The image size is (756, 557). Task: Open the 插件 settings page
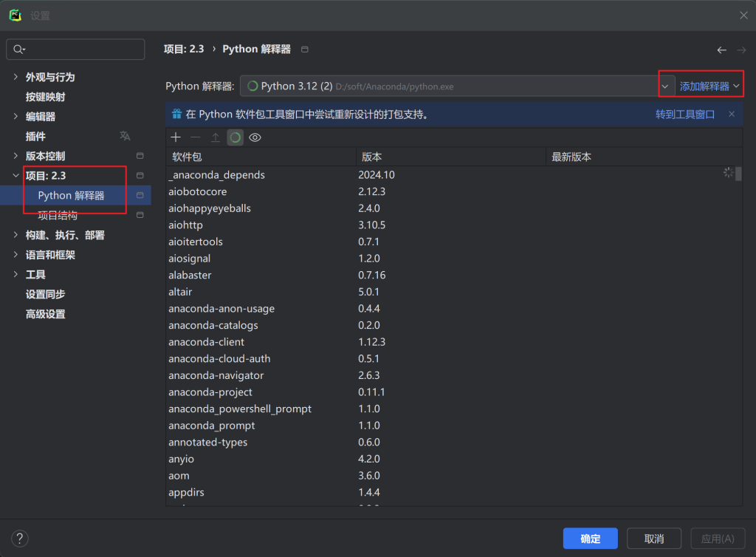35,136
